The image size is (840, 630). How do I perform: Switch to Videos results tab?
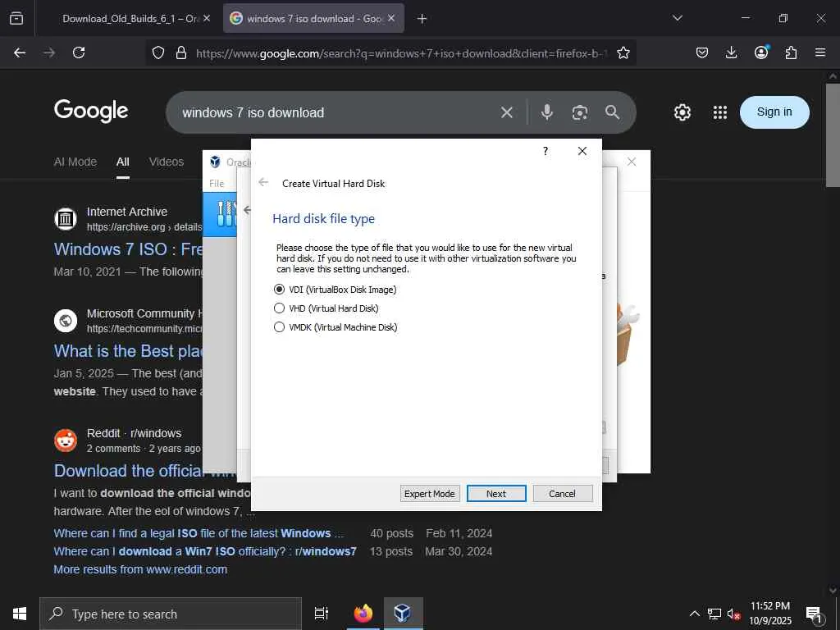point(166,162)
